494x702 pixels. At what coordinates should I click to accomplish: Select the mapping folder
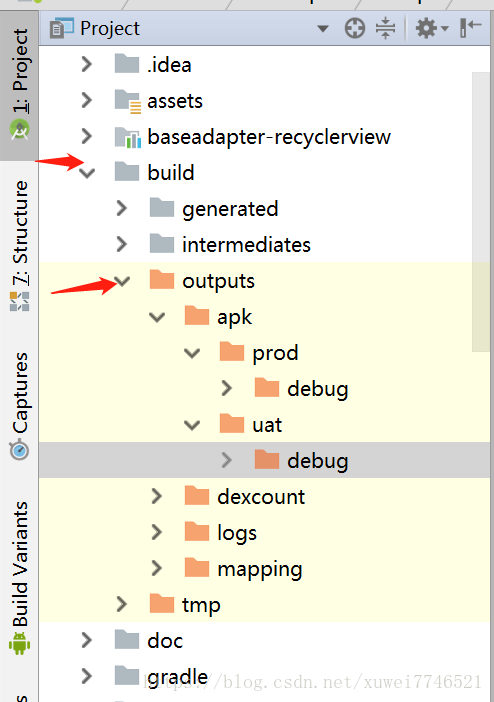260,569
